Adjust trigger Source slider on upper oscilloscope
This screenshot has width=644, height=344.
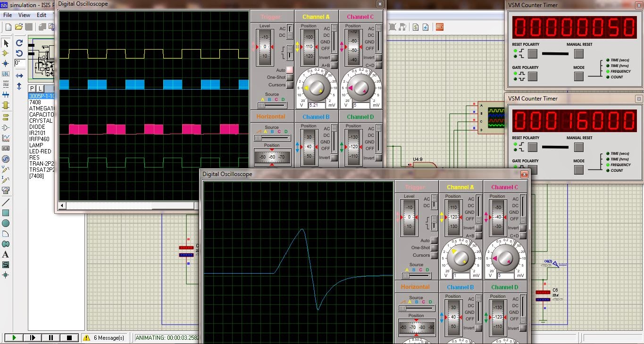272,105
